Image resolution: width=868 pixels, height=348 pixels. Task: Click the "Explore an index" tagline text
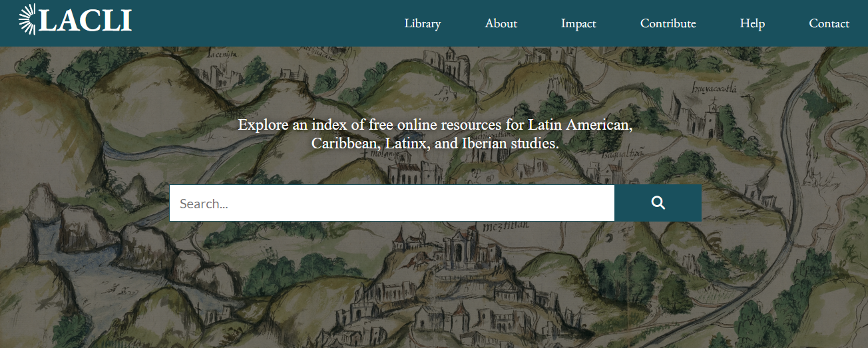435,134
